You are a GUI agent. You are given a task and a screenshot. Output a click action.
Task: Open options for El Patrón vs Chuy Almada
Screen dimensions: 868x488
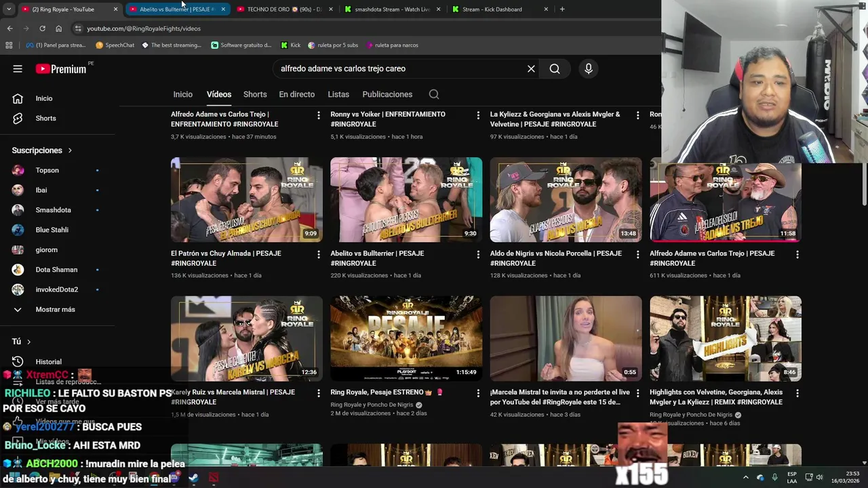click(x=319, y=254)
